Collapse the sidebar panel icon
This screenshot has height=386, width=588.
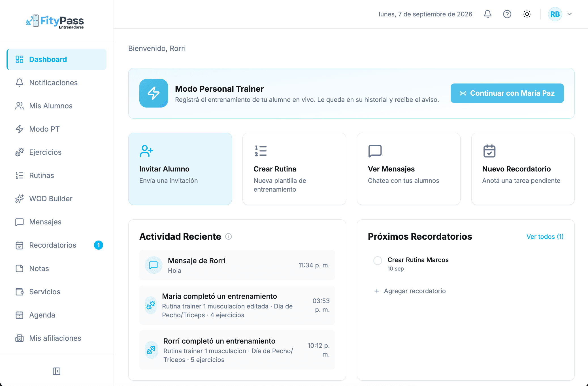pos(57,371)
